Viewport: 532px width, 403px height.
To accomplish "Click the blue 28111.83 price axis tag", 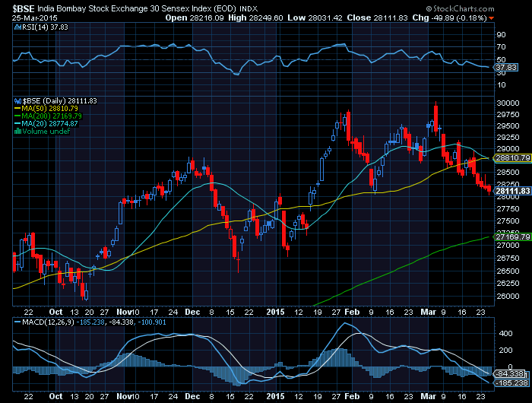I will point(512,191).
